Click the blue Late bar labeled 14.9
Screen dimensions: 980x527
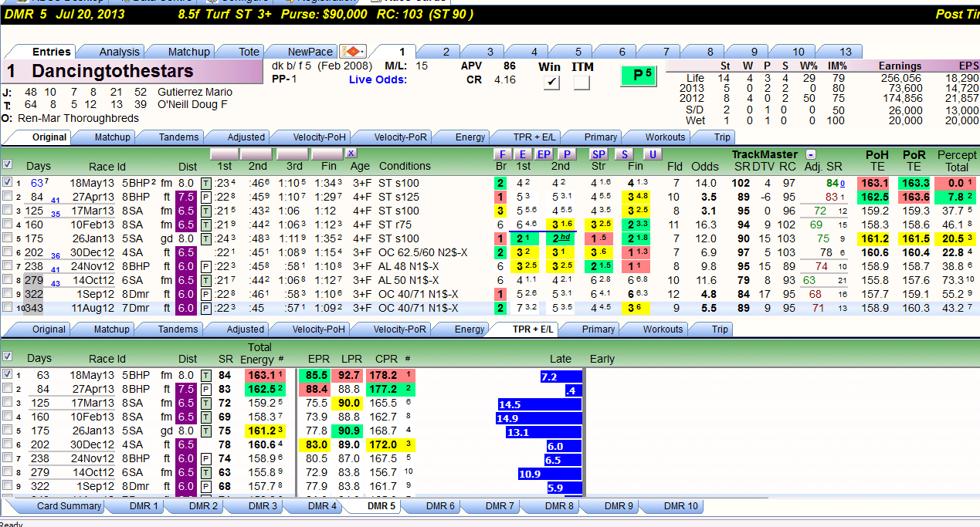pyautogui.click(x=539, y=418)
